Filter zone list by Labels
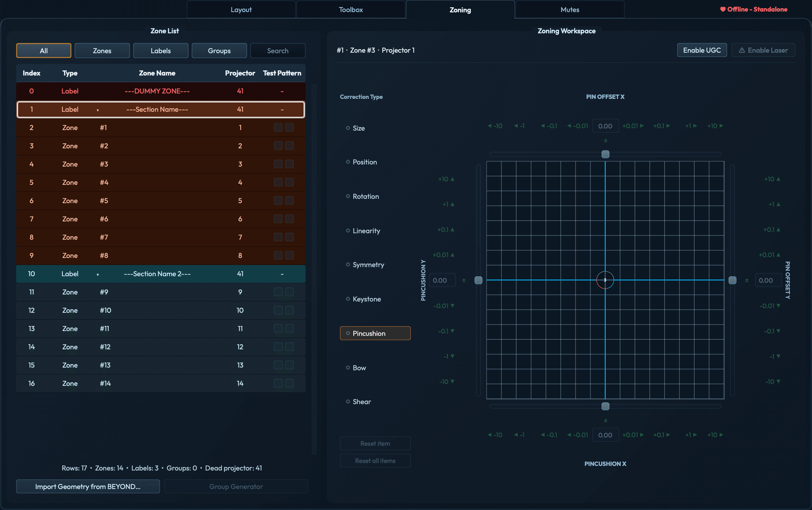Image resolution: width=812 pixels, height=510 pixels. pos(161,51)
